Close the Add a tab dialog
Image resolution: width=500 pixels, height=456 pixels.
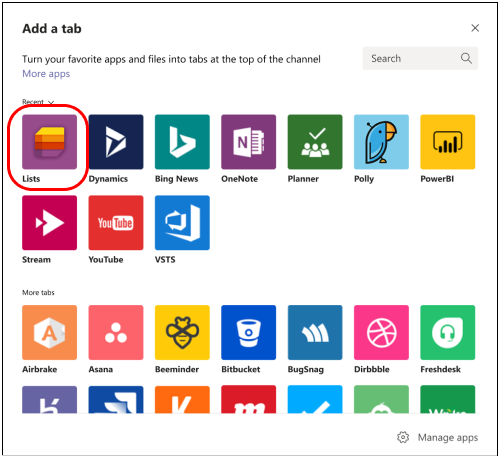[x=475, y=28]
